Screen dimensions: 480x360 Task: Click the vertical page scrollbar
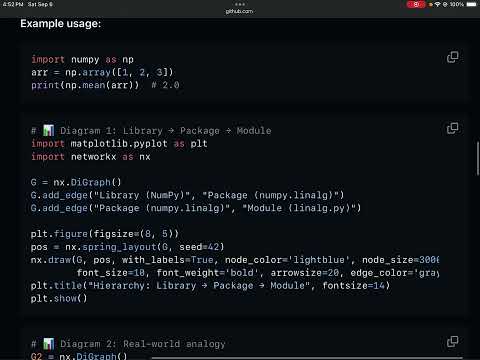coord(478,158)
